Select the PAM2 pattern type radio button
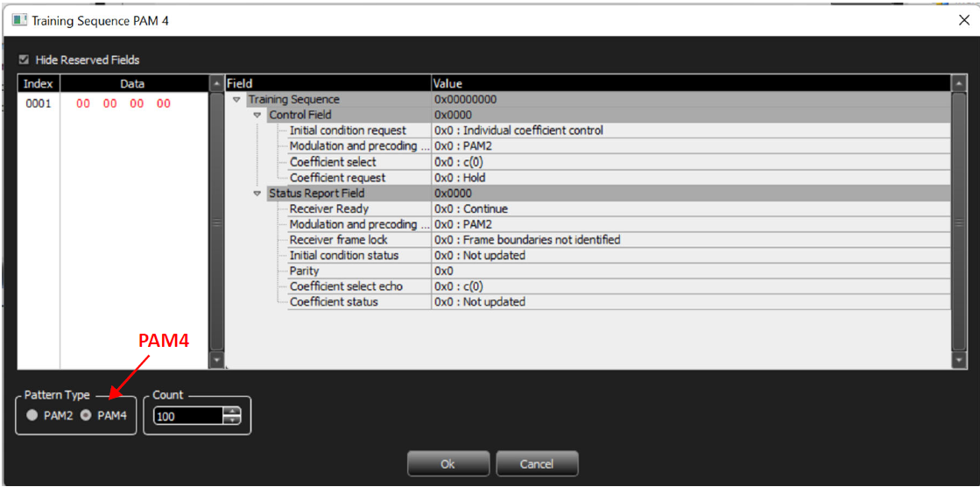980x487 pixels. coord(32,415)
